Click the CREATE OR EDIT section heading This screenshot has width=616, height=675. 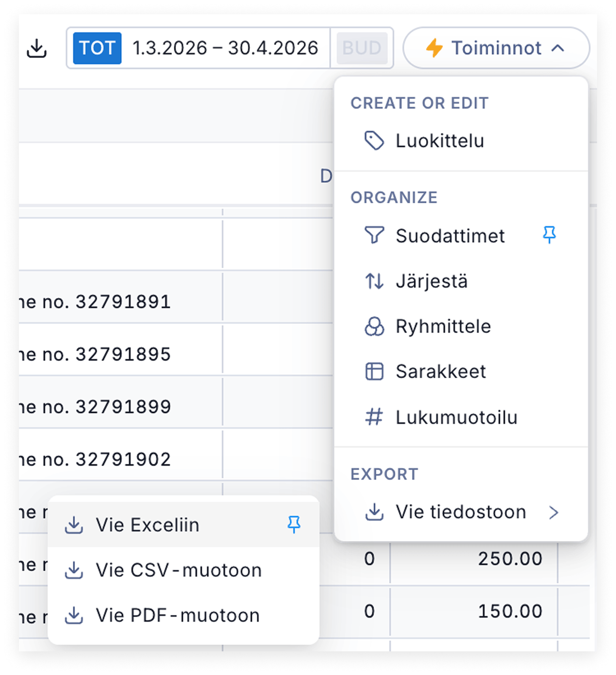click(419, 103)
